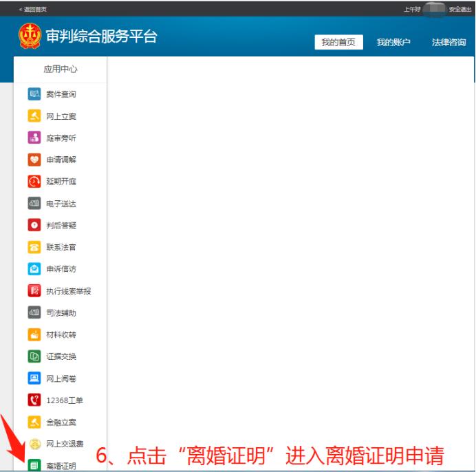Click the 离婚证明 green document icon
Image resolution: width=476 pixels, height=472 pixels.
click(34, 465)
